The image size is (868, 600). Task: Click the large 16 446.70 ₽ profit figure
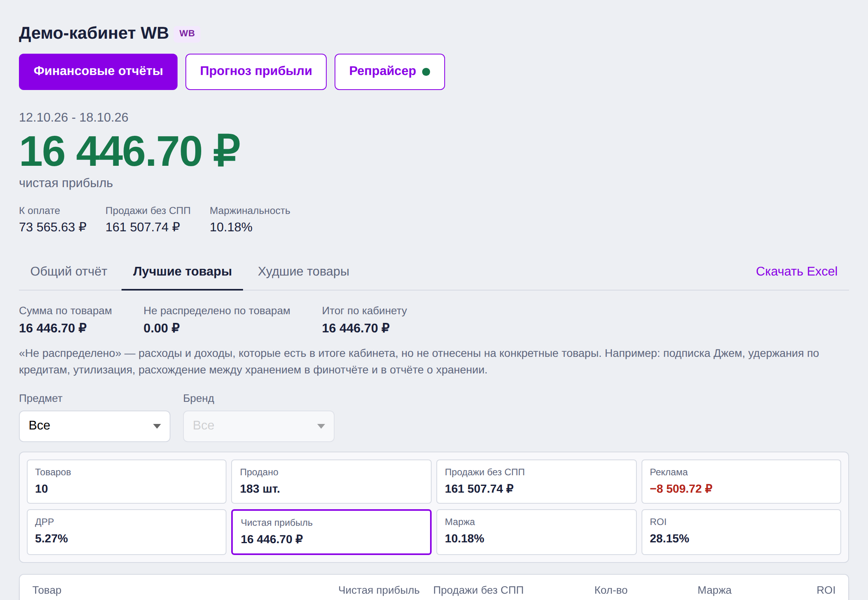130,152
